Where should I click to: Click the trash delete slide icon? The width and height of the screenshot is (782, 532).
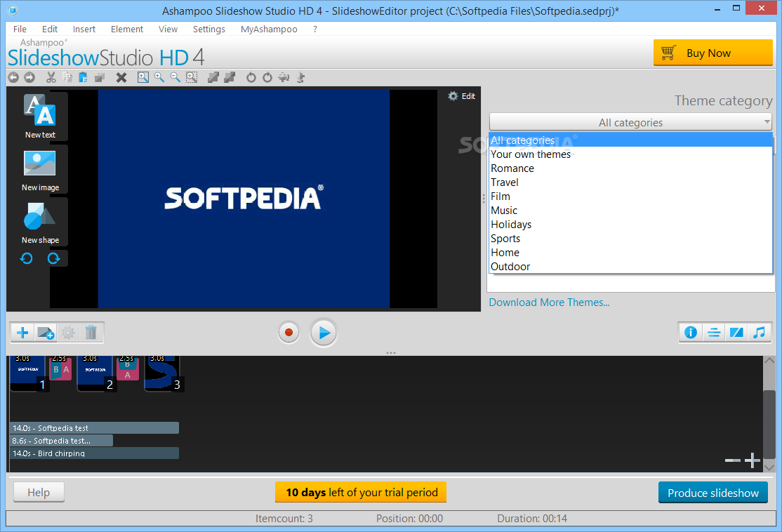(x=91, y=333)
